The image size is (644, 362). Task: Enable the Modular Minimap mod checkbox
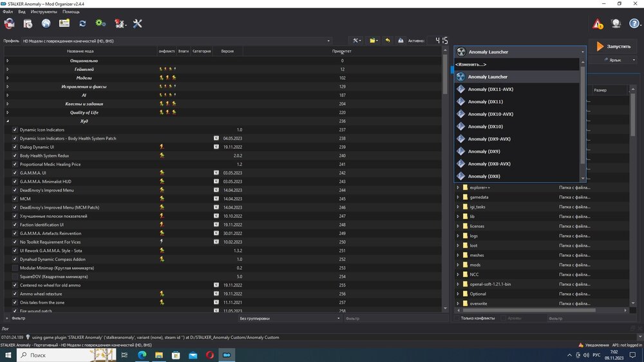coord(15,268)
